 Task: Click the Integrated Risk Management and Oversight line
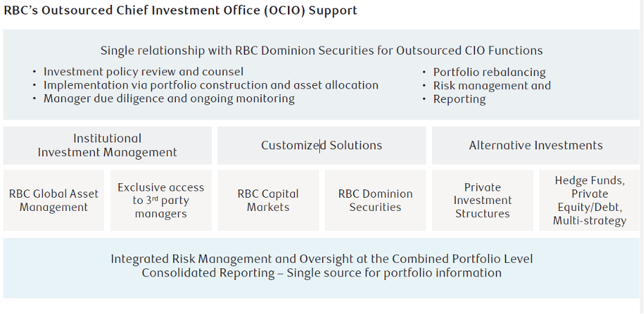coord(321,259)
